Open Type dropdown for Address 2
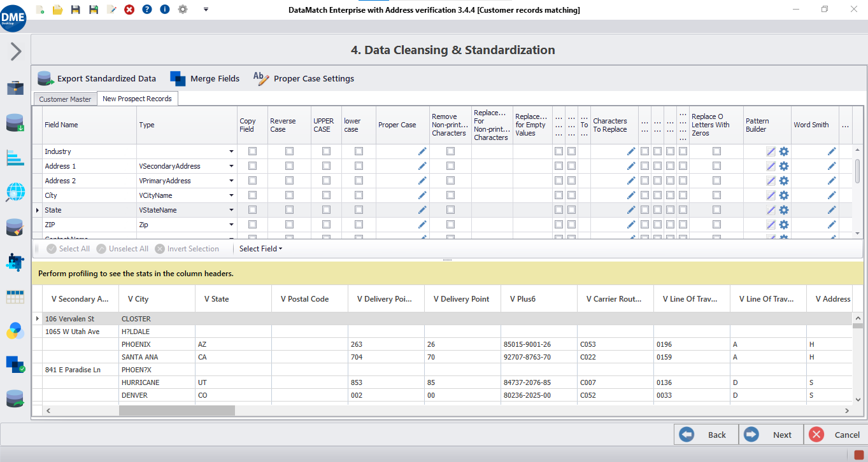This screenshot has height=462, width=868. (x=231, y=181)
